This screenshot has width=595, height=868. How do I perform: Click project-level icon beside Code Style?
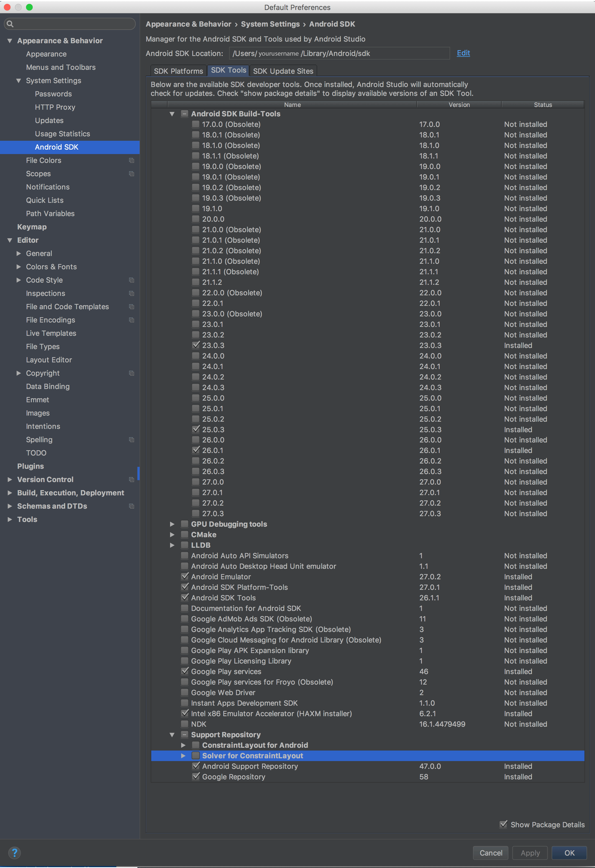click(x=132, y=280)
